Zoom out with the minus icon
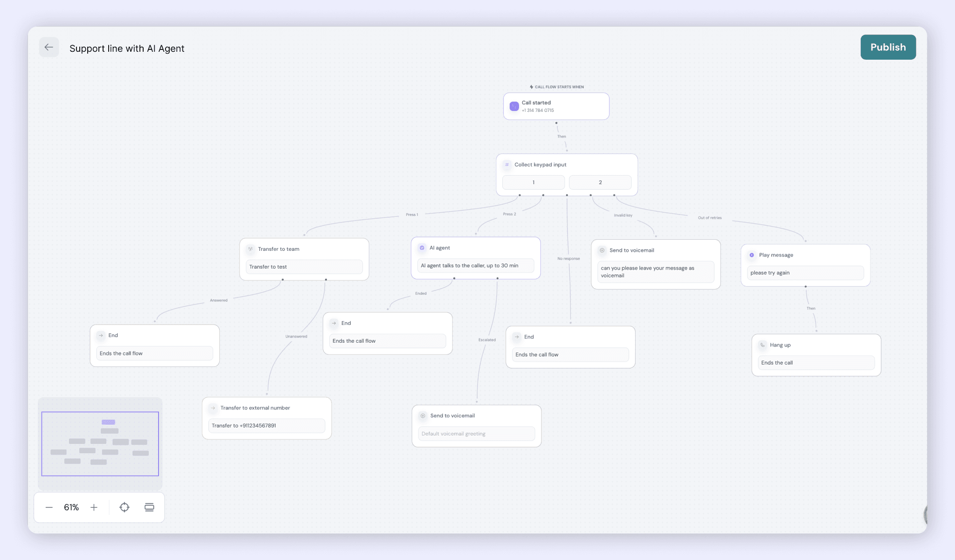955x560 pixels. [x=49, y=507]
